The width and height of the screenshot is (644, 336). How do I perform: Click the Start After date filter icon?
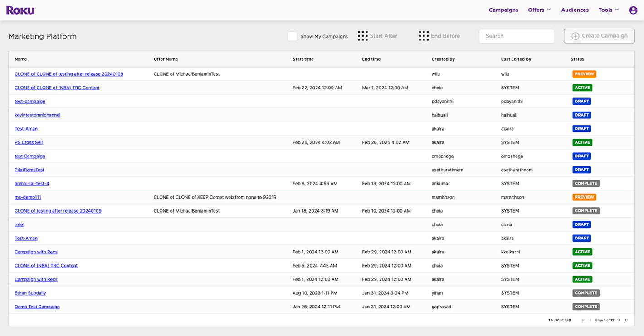pos(363,35)
